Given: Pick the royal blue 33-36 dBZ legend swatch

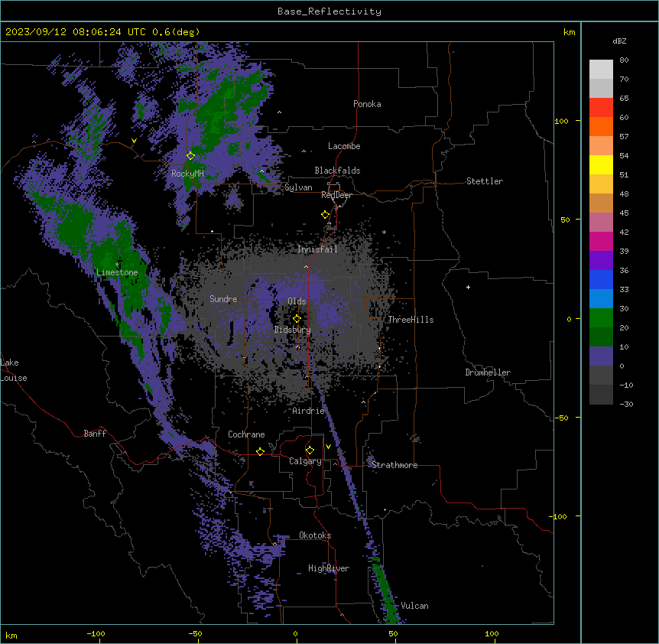Looking at the screenshot, I should coord(601,279).
